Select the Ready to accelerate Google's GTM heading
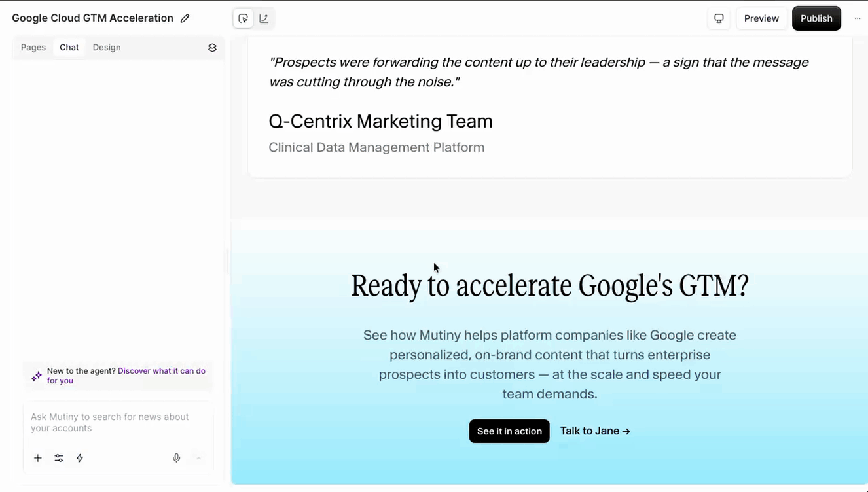Viewport: 868px width, 492px height. [550, 286]
